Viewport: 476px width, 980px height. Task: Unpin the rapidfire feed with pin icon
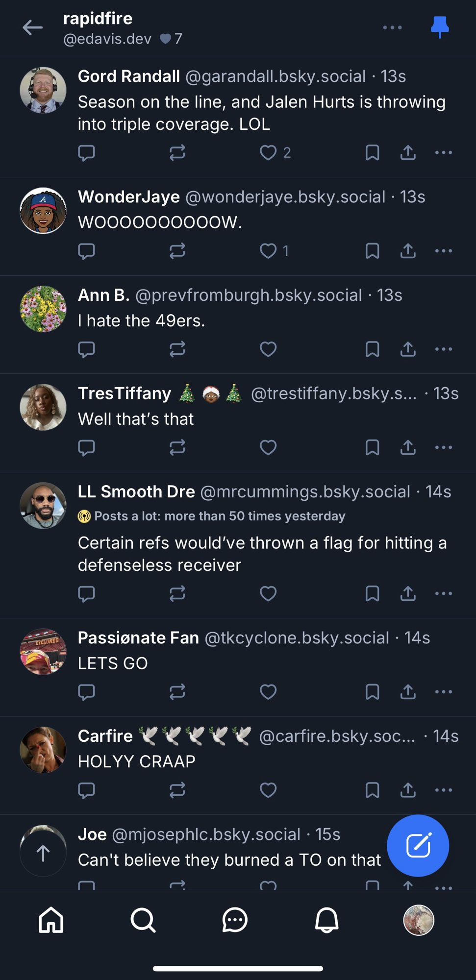439,27
